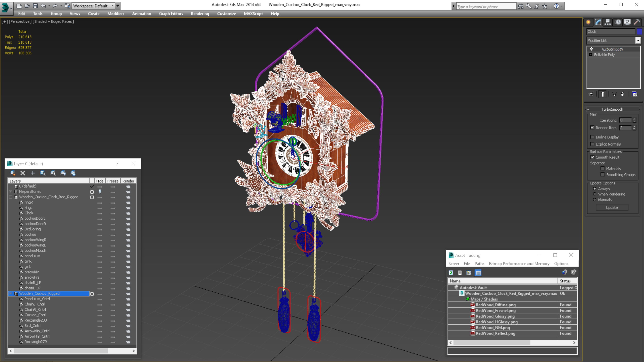The width and height of the screenshot is (644, 362).
Task: Open the Modifier List dropdown
Action: 638,40
